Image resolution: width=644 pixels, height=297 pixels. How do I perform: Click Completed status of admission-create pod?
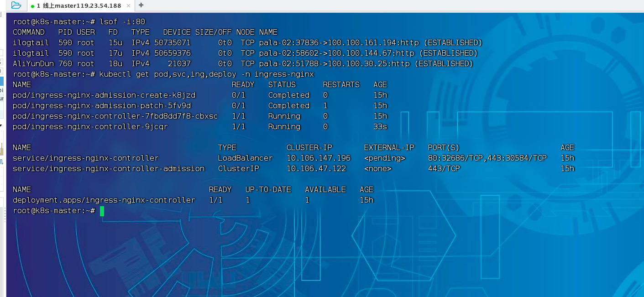click(288, 95)
